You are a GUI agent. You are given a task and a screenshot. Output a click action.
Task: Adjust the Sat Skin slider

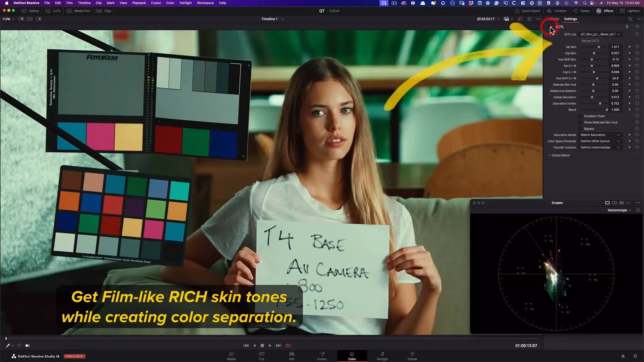pyautogui.click(x=599, y=47)
